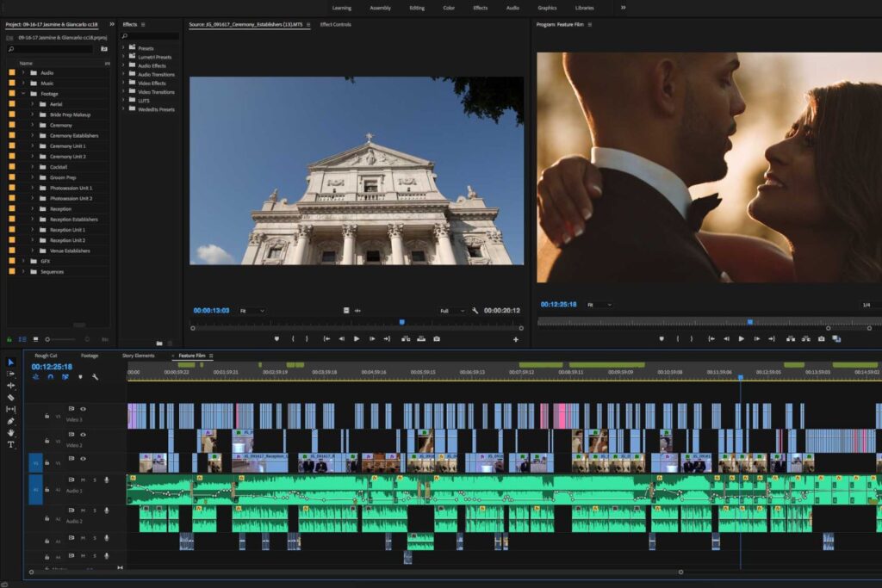This screenshot has width=882, height=588.
Task: Open the Rough Cut sequence tab
Action: pos(46,356)
